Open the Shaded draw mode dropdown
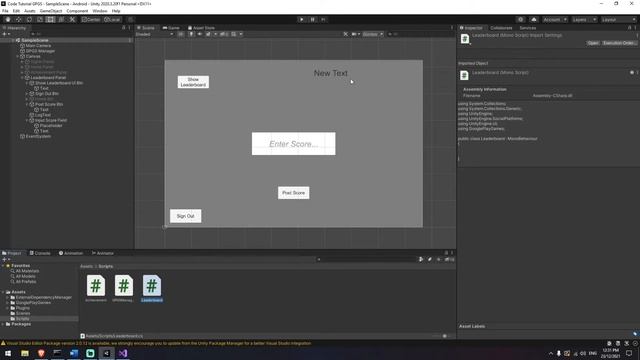640x360 pixels. (x=154, y=34)
